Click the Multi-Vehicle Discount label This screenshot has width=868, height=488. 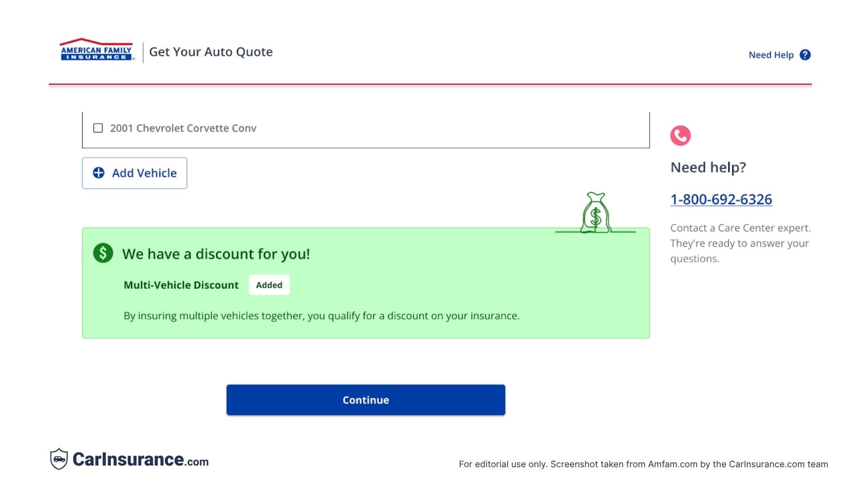[180, 285]
